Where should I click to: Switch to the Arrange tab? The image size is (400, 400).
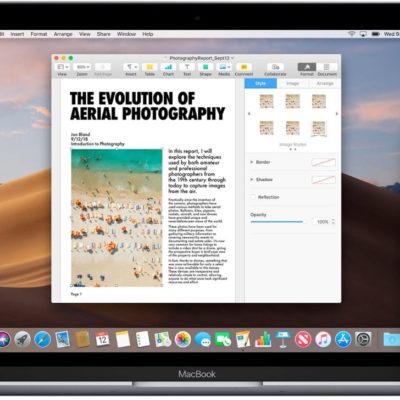[x=325, y=83]
